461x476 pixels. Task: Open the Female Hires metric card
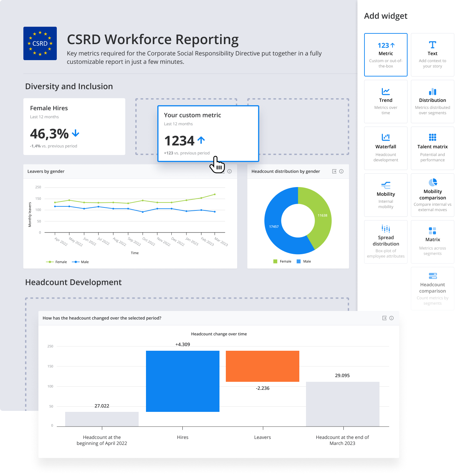(x=74, y=126)
